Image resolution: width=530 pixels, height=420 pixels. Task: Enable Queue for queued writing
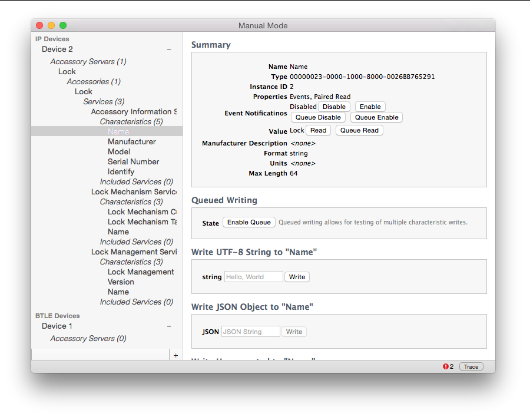(x=249, y=222)
